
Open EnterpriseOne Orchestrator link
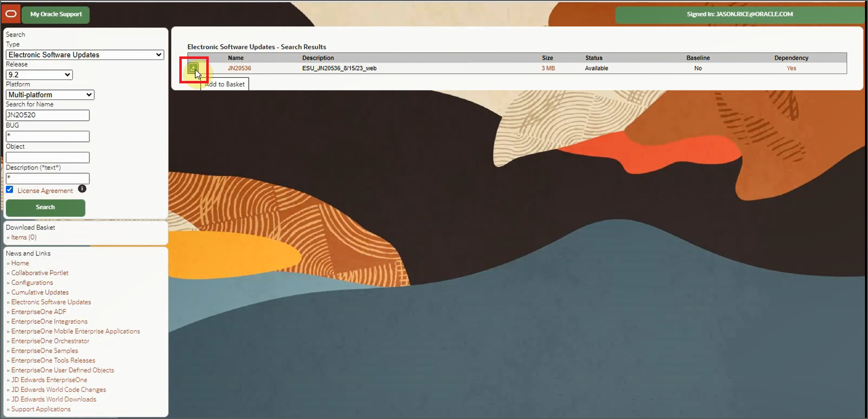point(50,341)
